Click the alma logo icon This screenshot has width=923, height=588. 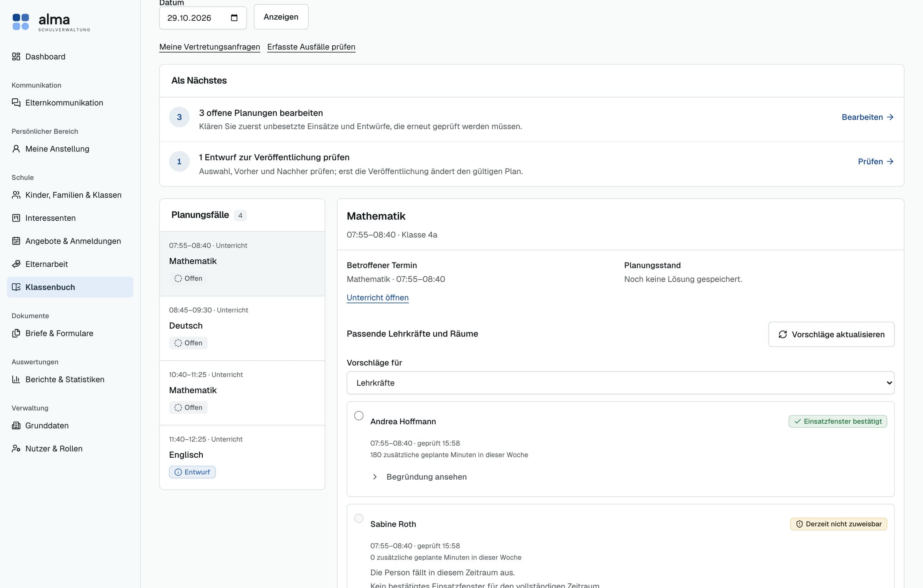click(x=21, y=22)
